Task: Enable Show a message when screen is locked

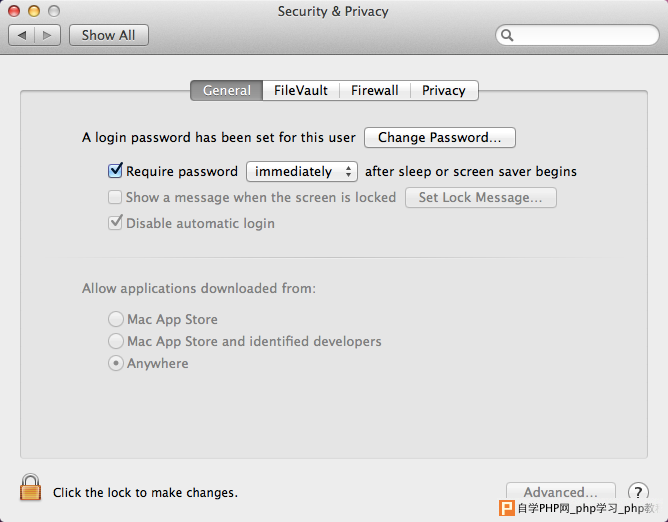Action: pos(115,197)
